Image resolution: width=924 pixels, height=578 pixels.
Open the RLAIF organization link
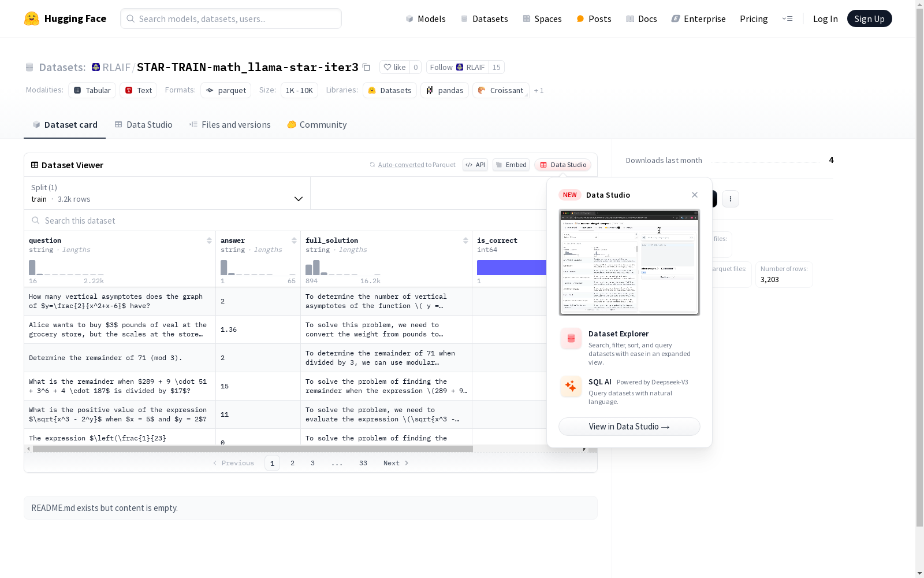click(x=116, y=67)
